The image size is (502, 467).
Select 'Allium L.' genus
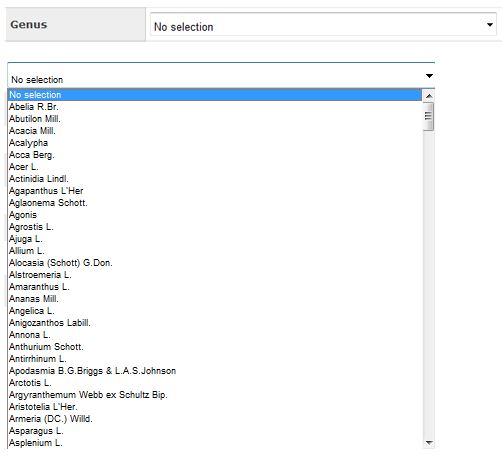pyautogui.click(x=215, y=251)
